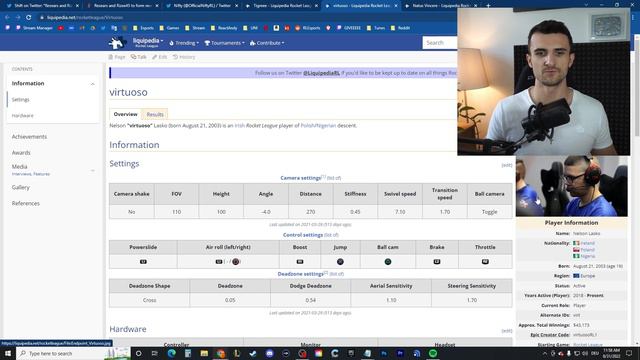Go to Gallery section
640x360 pixels.
(20, 187)
